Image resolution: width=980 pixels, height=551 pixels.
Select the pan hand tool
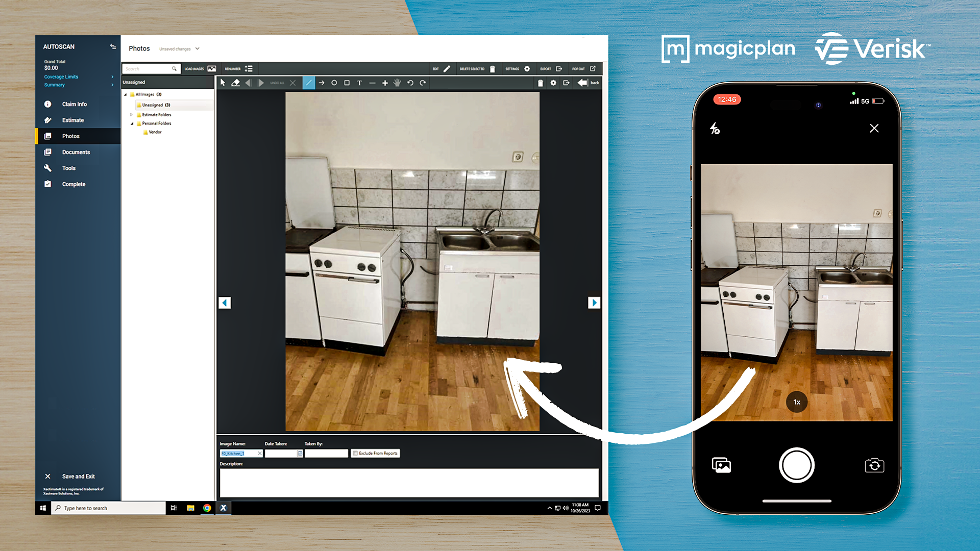(x=397, y=83)
